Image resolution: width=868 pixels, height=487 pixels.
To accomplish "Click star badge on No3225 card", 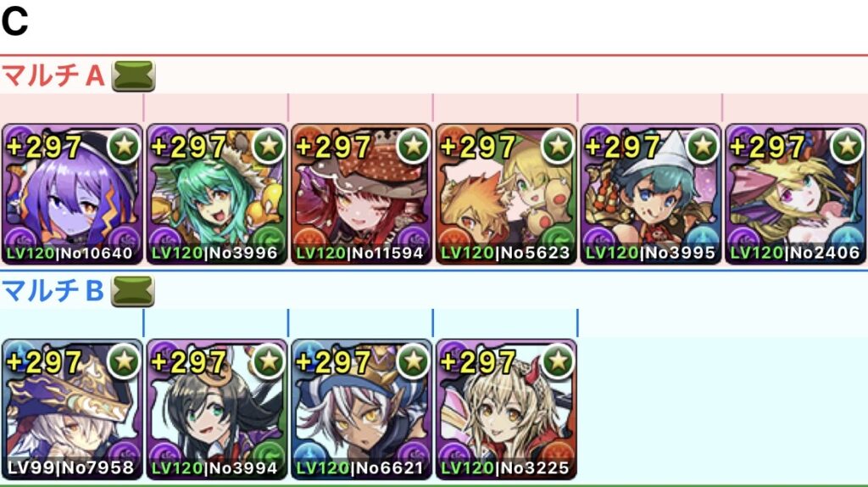I will (558, 361).
